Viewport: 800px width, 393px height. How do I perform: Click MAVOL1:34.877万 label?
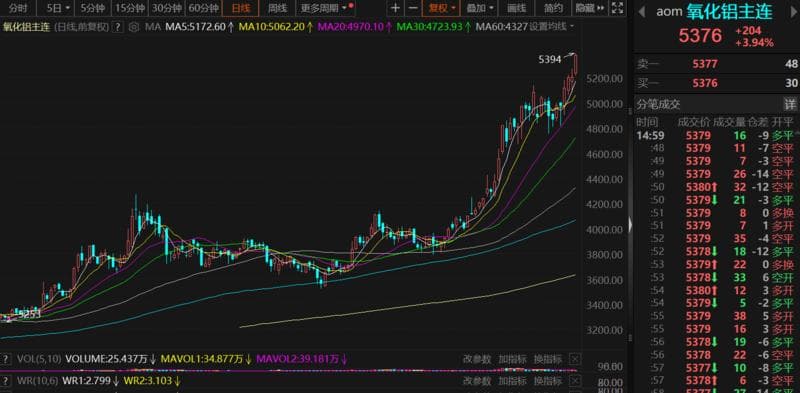[202, 359]
